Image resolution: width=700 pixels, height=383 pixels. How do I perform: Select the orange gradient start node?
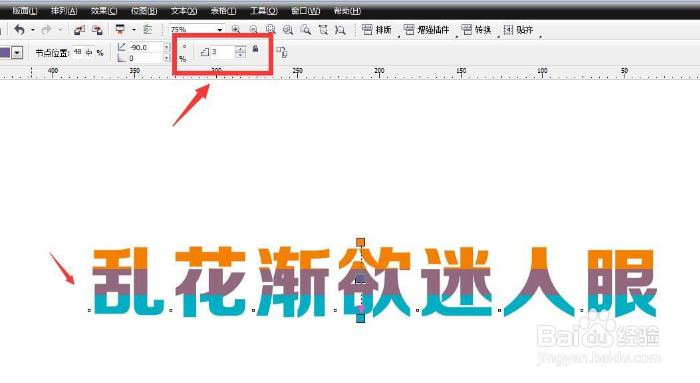361,242
